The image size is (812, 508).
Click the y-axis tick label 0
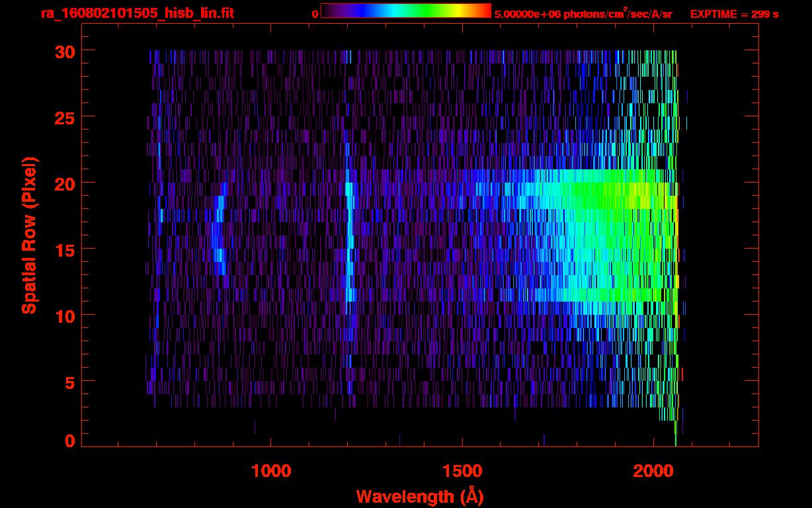click(x=69, y=441)
